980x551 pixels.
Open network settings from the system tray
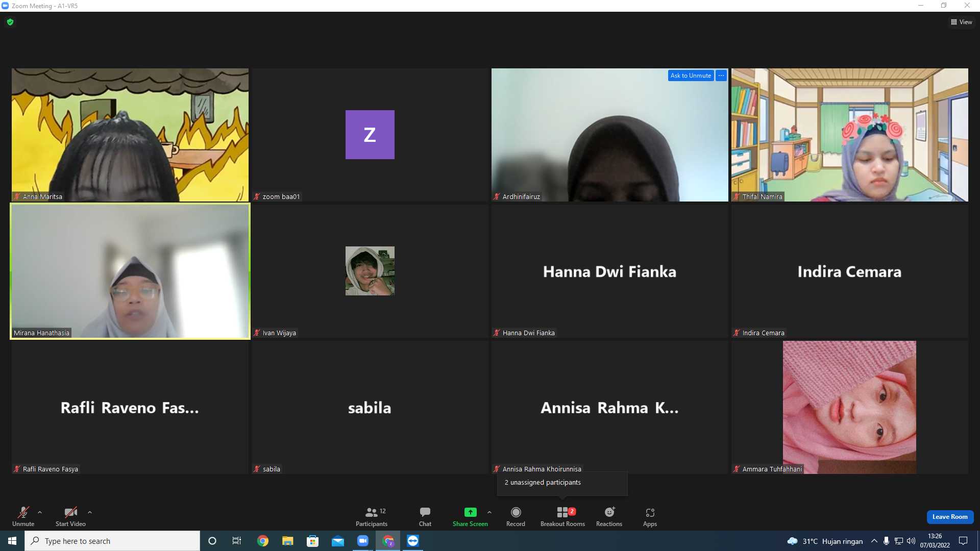[899, 541]
